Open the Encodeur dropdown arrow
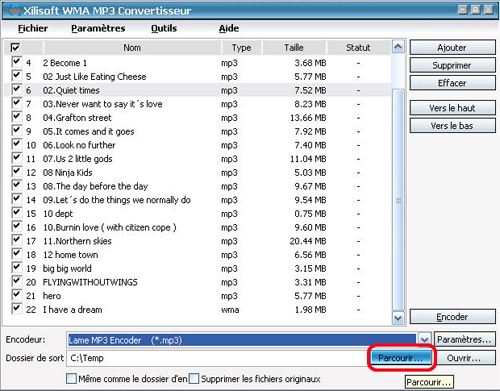 pyautogui.click(x=424, y=340)
